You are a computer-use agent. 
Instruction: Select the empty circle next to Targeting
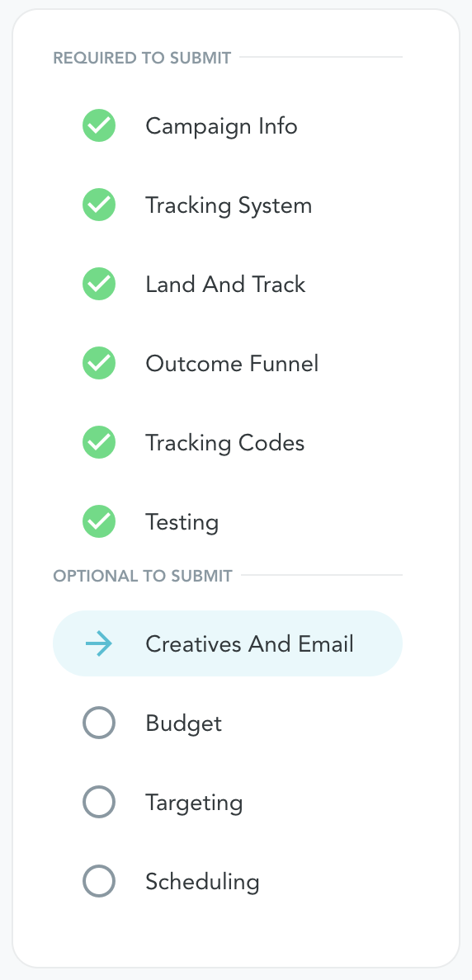[x=99, y=803]
